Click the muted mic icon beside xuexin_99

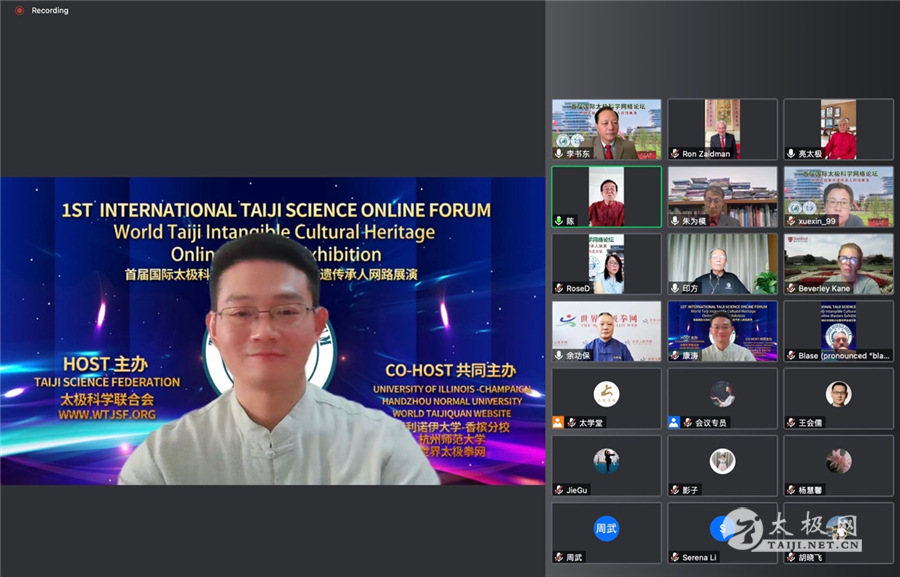click(791, 220)
